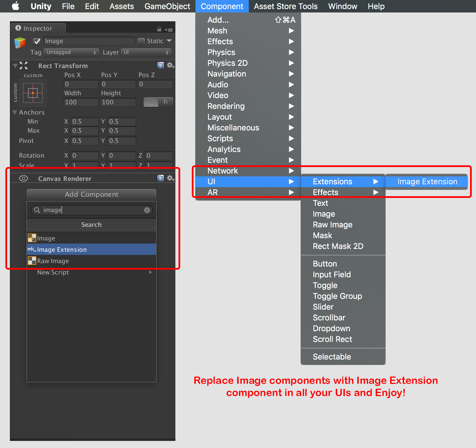Toggle blueprint mode button
The image size is (476, 448).
point(151,102)
